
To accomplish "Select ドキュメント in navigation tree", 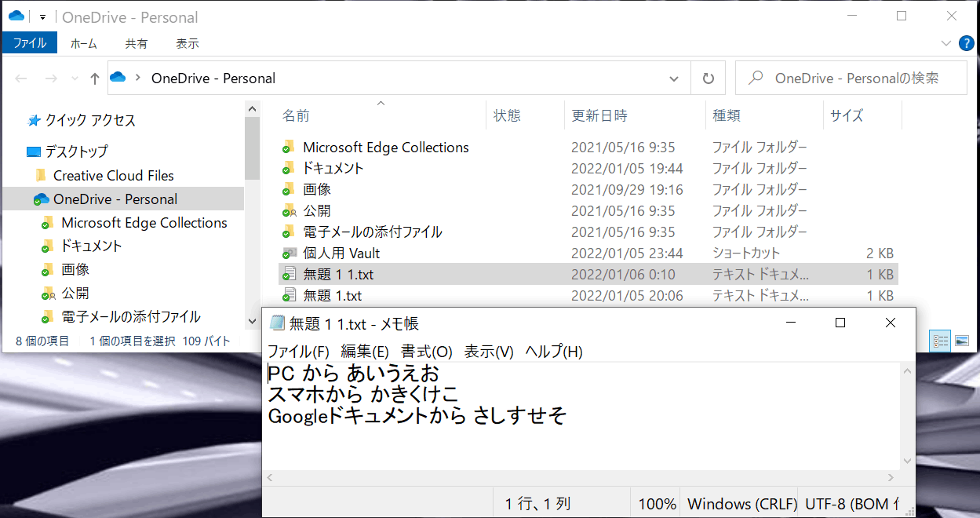I will [92, 246].
